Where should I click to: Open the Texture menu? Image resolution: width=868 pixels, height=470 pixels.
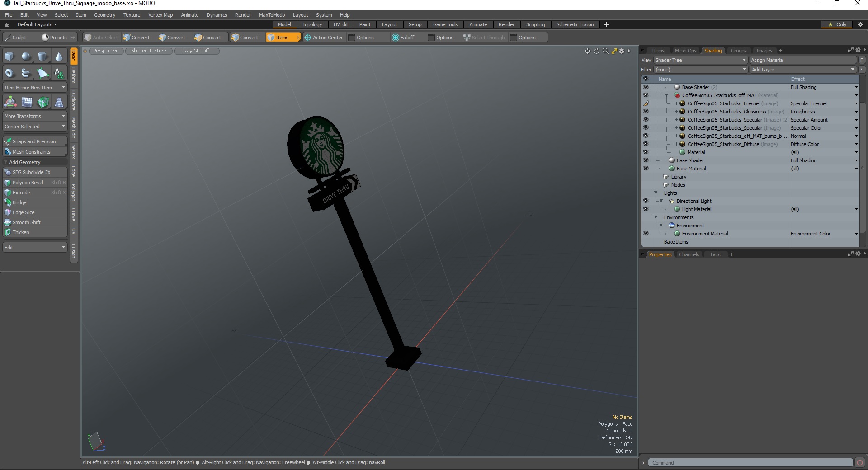[x=132, y=15]
